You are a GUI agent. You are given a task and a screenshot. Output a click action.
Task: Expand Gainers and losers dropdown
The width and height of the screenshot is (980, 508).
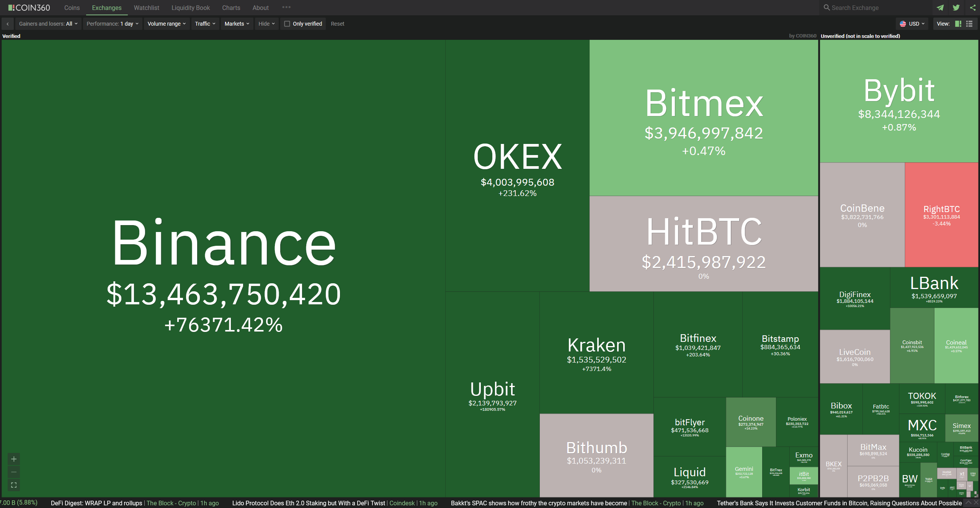tap(48, 24)
